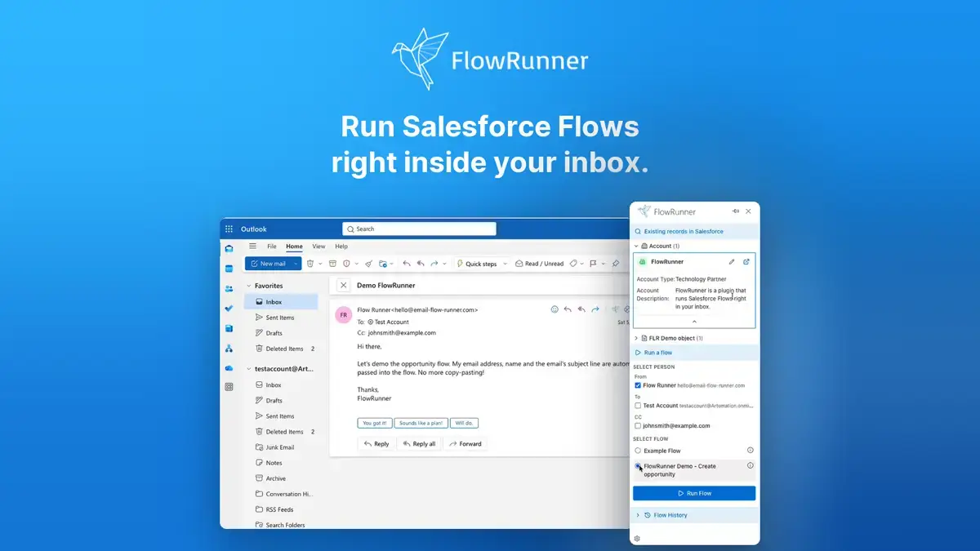980x551 pixels.
Task: Open FlowRunner account in Salesforce external link
Action: pos(746,262)
